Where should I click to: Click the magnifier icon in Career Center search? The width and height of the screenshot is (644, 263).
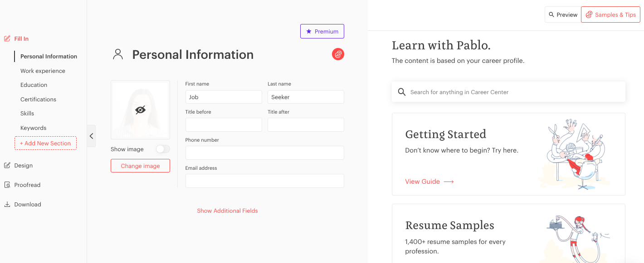[x=402, y=91]
